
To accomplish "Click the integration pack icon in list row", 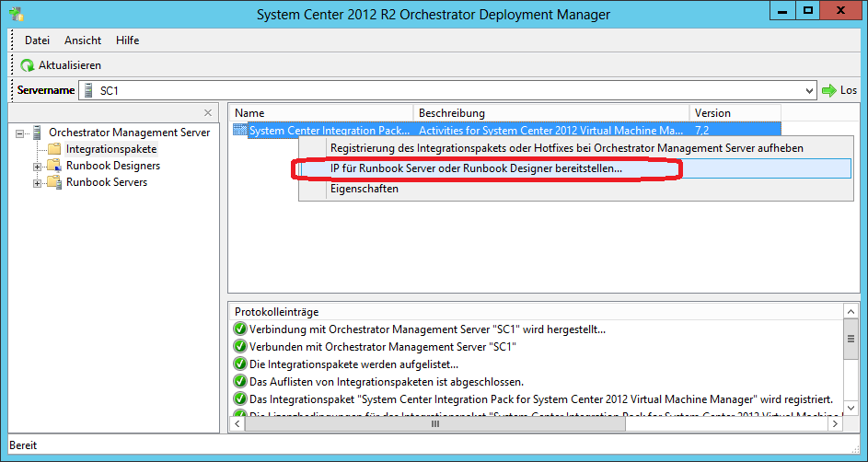I will click(x=239, y=130).
